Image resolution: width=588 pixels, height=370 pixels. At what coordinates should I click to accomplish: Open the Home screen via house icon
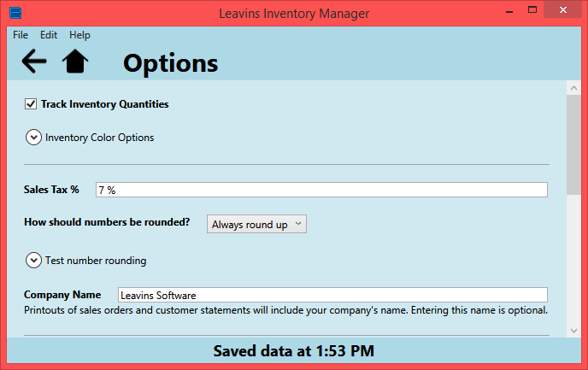(x=75, y=62)
